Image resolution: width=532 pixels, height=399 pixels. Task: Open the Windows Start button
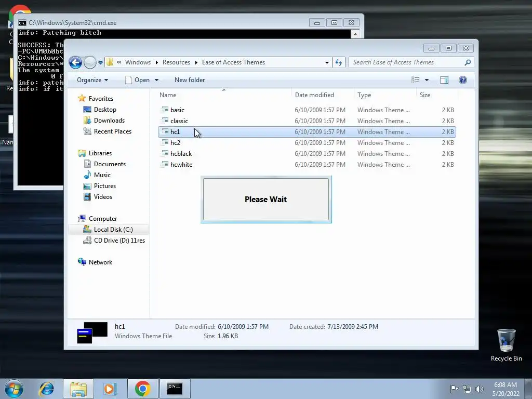click(14, 389)
